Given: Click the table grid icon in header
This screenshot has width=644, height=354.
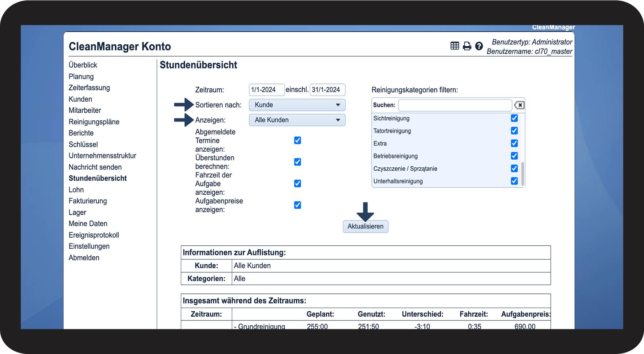Looking at the screenshot, I should click(454, 46).
